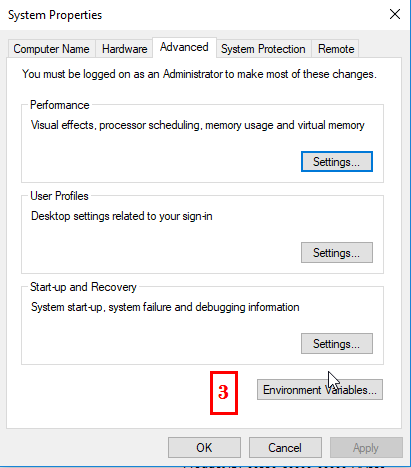
Task: Click the Administrator notice text
Action: point(199,74)
